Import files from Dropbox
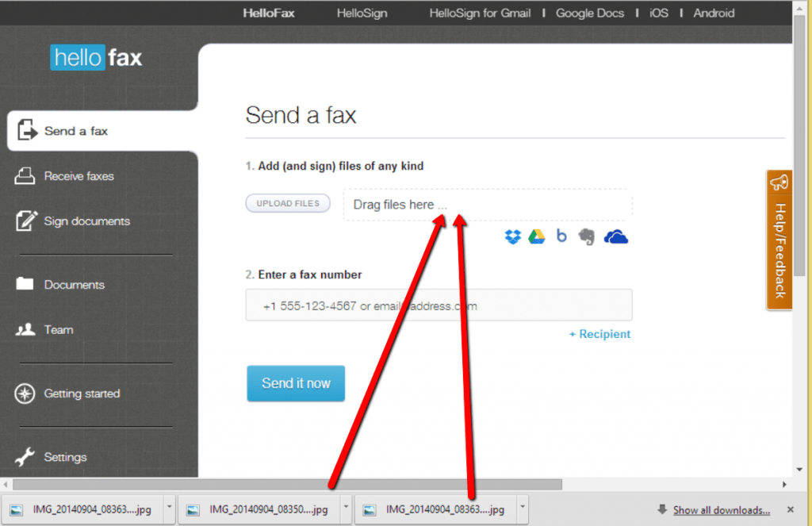 pyautogui.click(x=512, y=236)
